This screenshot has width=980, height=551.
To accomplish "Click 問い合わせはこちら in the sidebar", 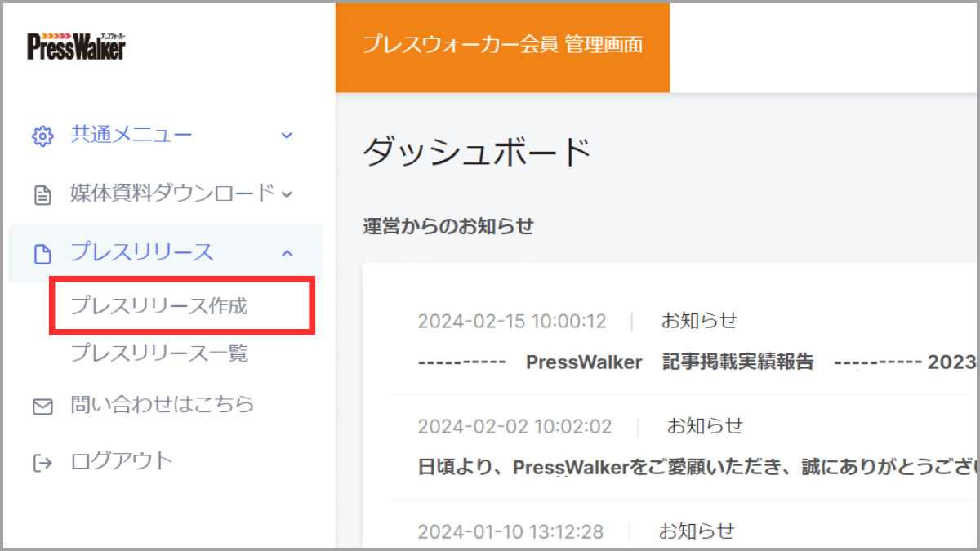I will click(x=163, y=405).
